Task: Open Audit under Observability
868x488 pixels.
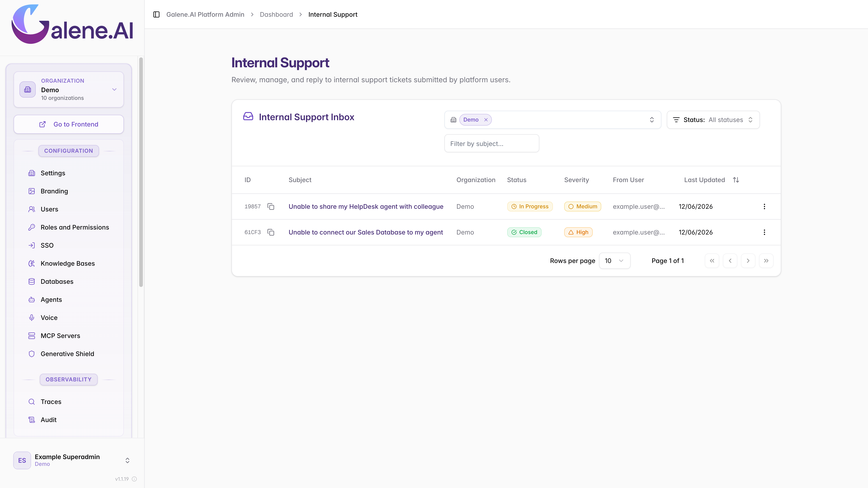Action: (x=69, y=420)
